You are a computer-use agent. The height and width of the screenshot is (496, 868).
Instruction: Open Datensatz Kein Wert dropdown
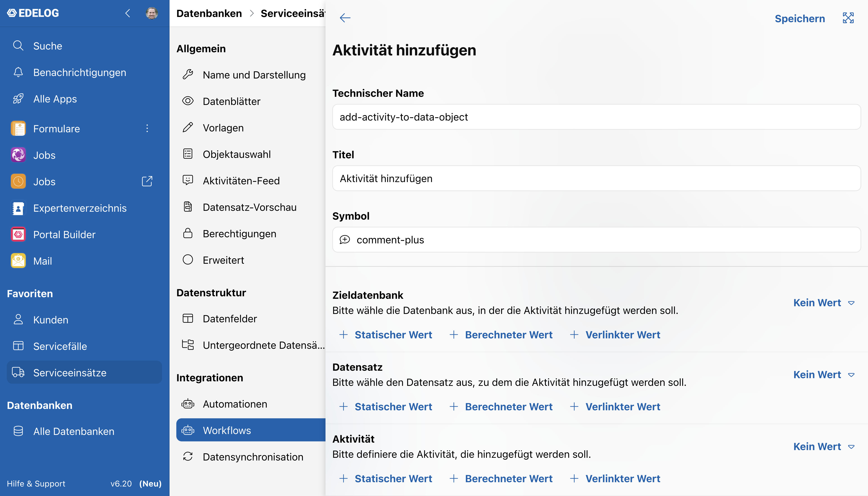824,375
